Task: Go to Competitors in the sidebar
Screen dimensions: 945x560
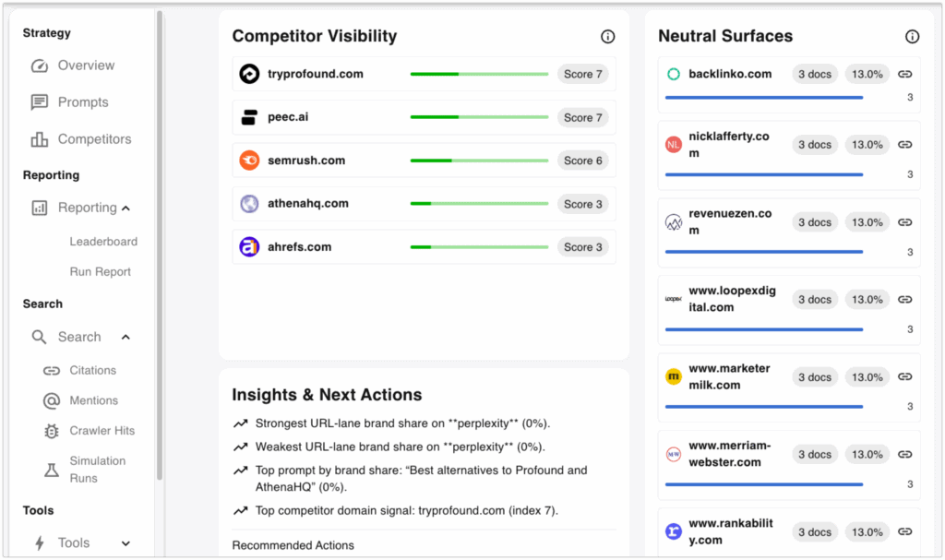Action: point(93,139)
